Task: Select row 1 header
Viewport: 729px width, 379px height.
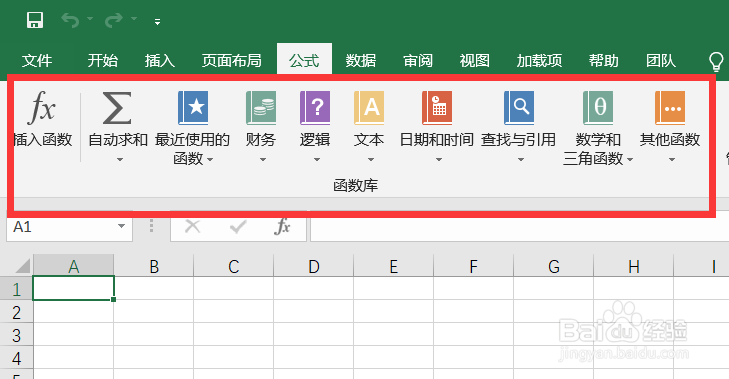Action: click(x=16, y=289)
